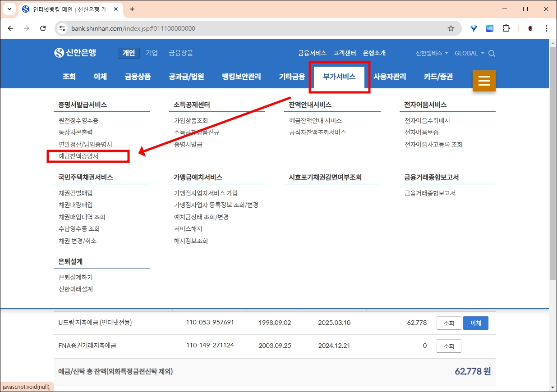
Task: Open the 기타금융 menu
Action: coord(292,77)
